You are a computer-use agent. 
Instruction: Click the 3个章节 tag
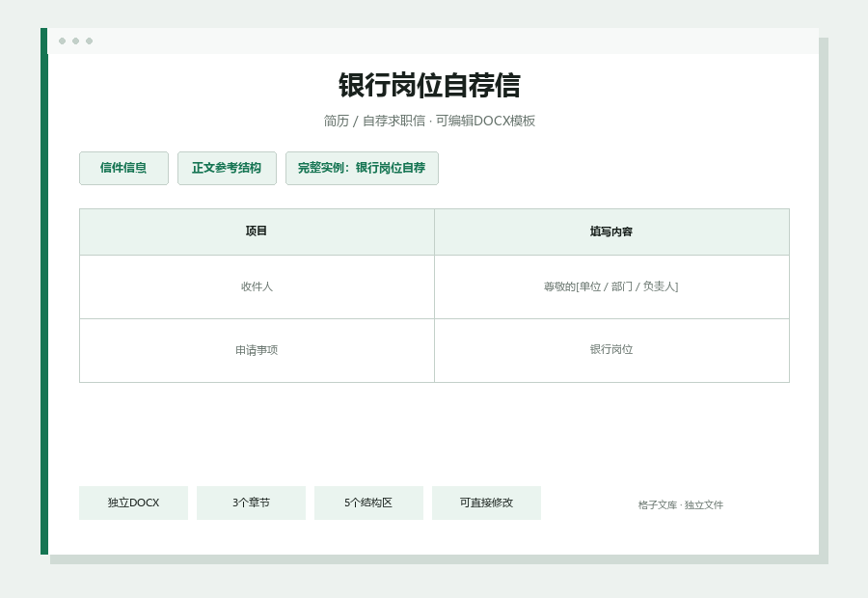click(x=252, y=503)
